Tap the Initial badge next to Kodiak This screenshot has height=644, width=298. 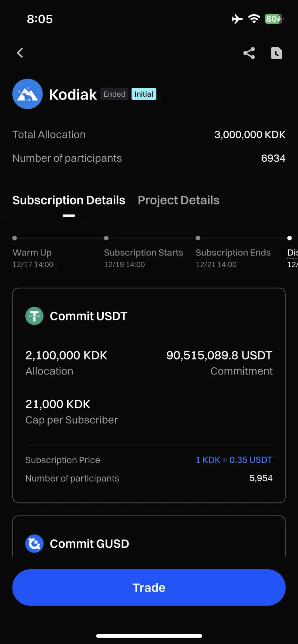tap(144, 94)
